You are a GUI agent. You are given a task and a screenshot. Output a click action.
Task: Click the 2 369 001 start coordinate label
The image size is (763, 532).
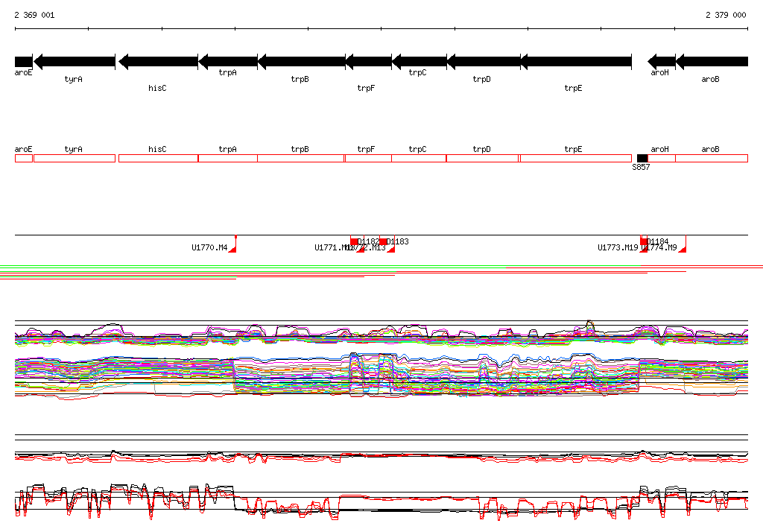tap(34, 15)
